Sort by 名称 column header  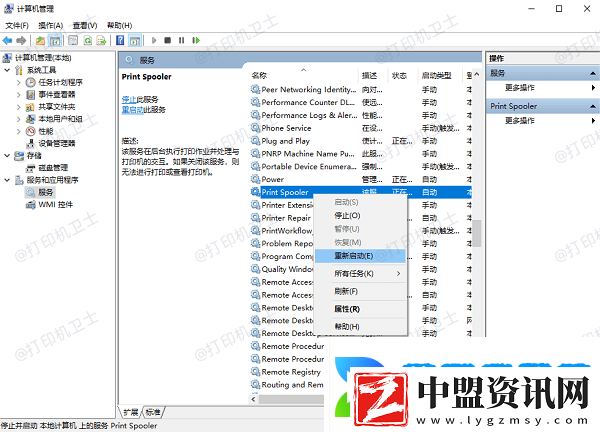(x=259, y=75)
